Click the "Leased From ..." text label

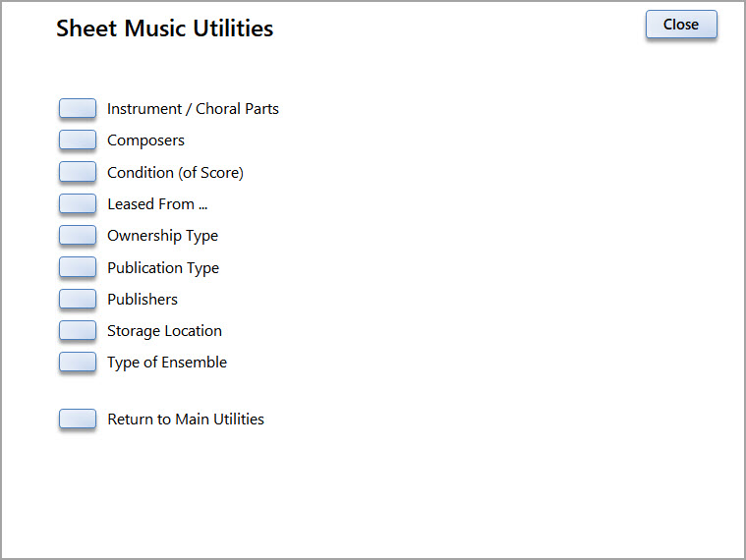(x=157, y=204)
